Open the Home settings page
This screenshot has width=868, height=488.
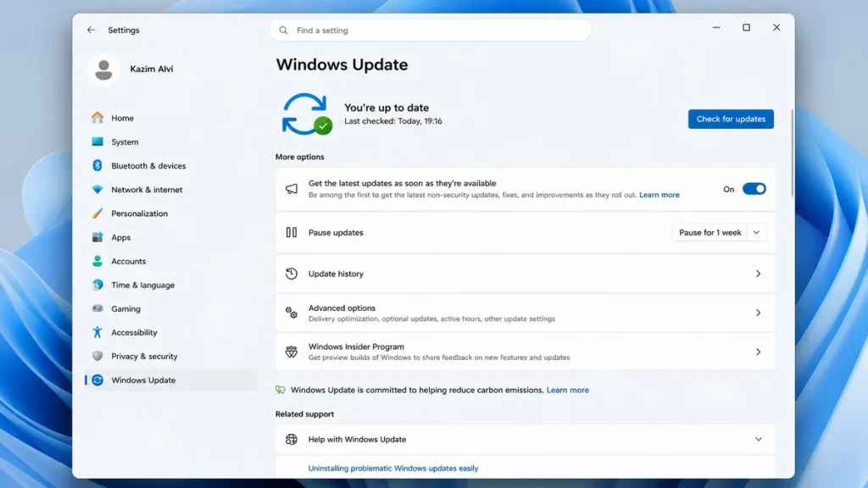[x=171, y=118]
